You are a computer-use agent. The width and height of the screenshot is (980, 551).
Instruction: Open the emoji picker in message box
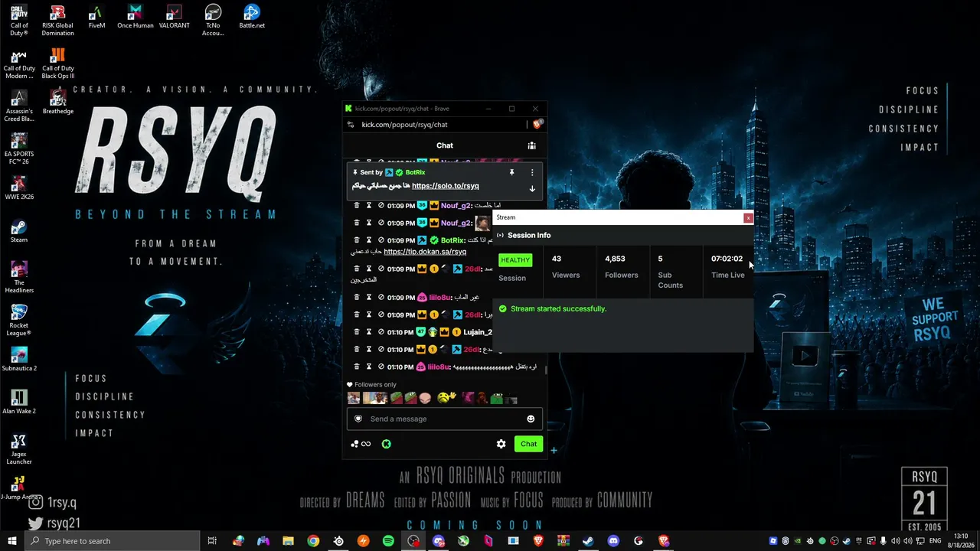(531, 419)
